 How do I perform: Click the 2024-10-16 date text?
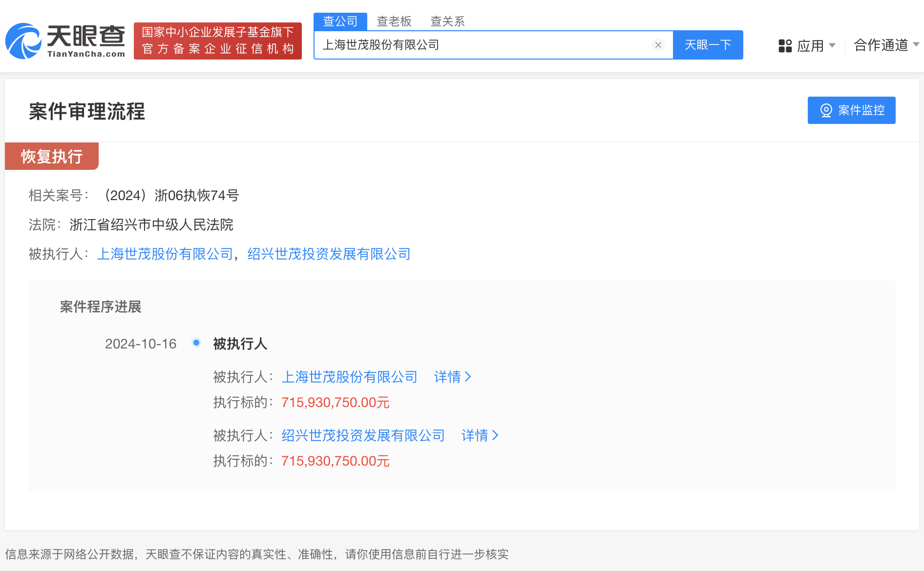[x=141, y=344]
